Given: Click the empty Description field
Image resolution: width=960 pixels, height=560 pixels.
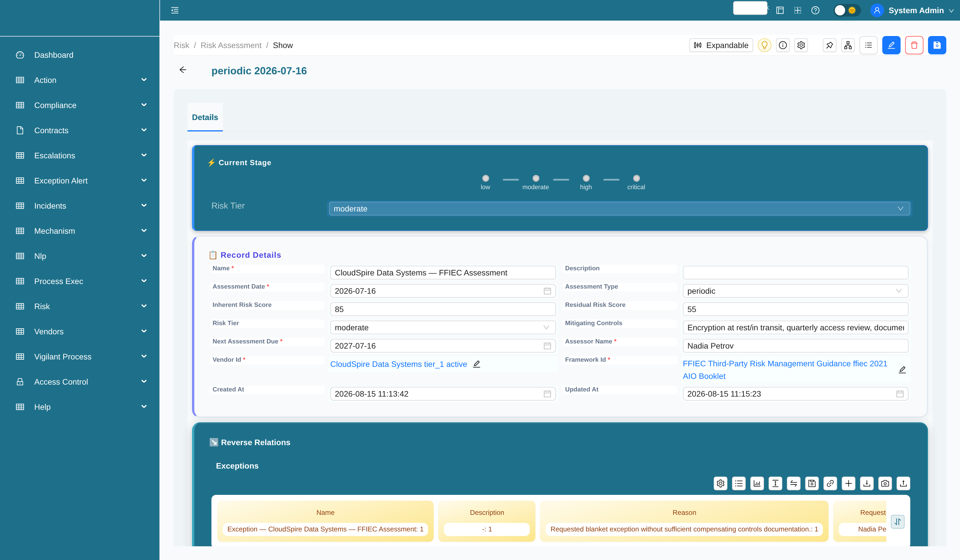Looking at the screenshot, I should point(795,273).
